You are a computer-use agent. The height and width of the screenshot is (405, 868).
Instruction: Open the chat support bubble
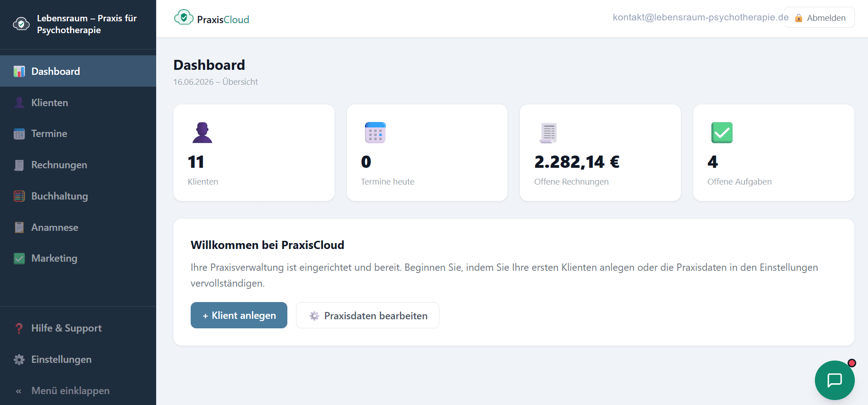[835, 381]
